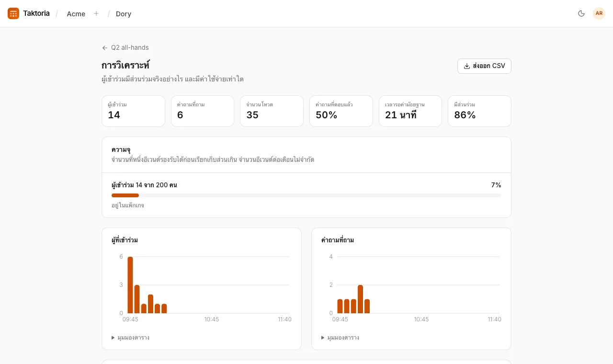Open the Acme workspace breadcrumb
This screenshot has width=613, height=364.
(76, 14)
